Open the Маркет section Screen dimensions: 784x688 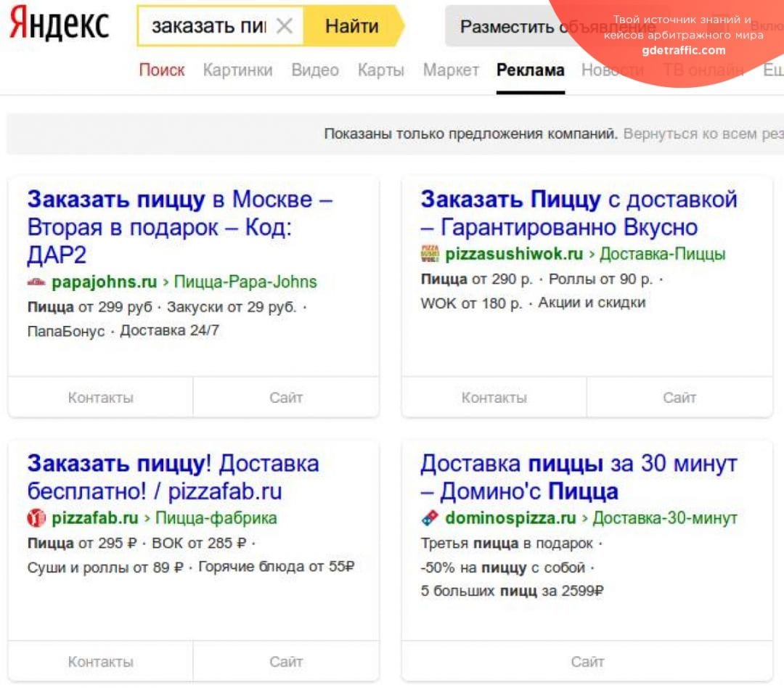tap(451, 70)
